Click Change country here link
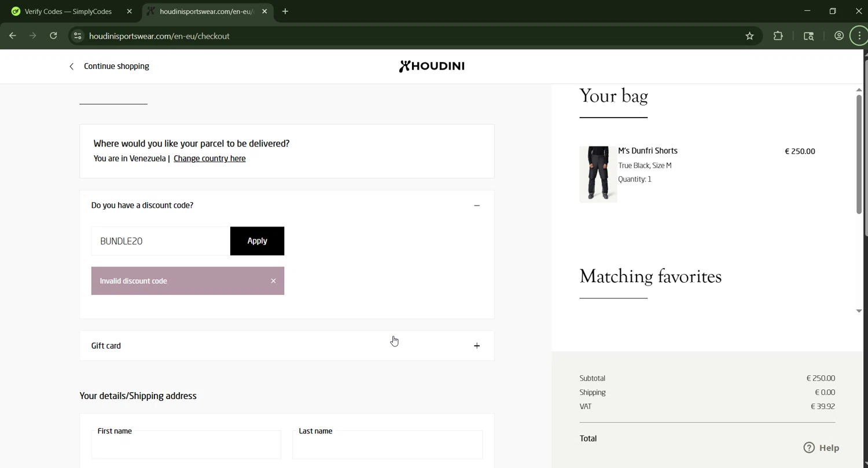Screen dimensions: 868x468 pos(209,159)
